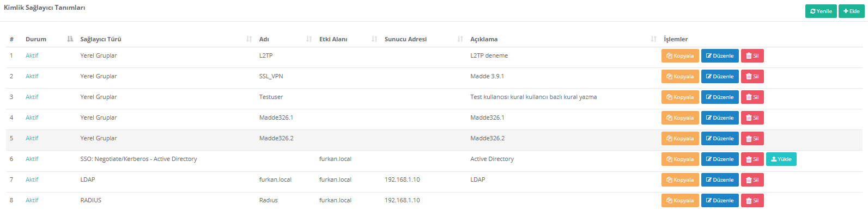
Task: Copy the RADIUS provider row
Action: point(680,201)
